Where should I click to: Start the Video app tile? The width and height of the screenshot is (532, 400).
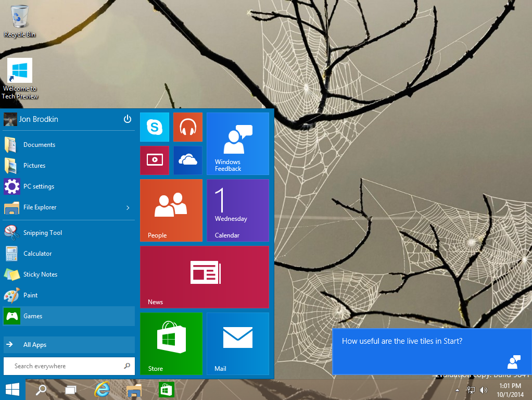154,160
